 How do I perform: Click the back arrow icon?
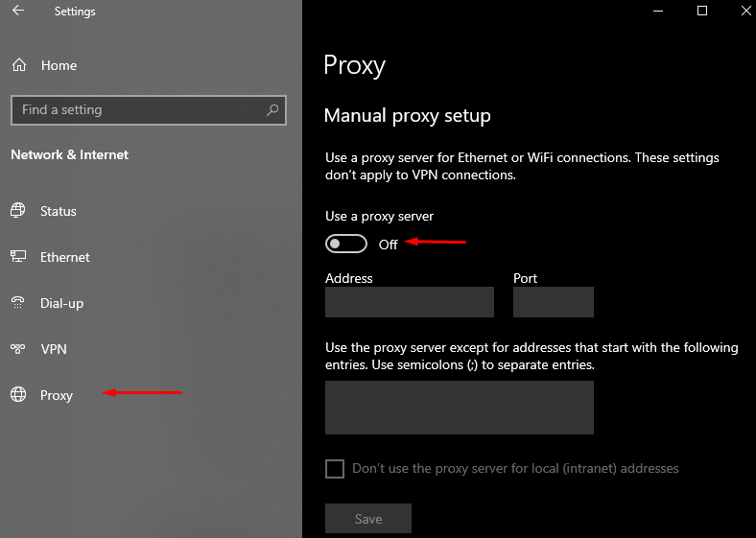pyautogui.click(x=18, y=11)
